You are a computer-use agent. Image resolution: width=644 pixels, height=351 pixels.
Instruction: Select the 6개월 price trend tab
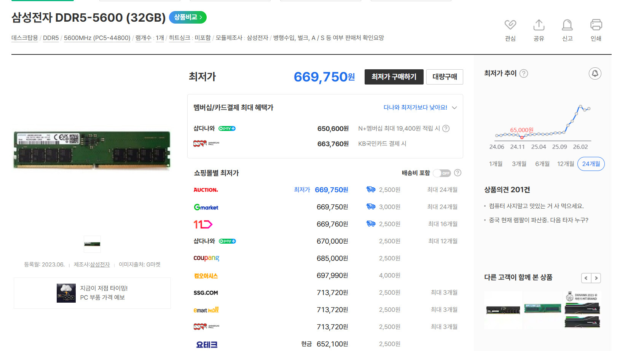tap(542, 164)
